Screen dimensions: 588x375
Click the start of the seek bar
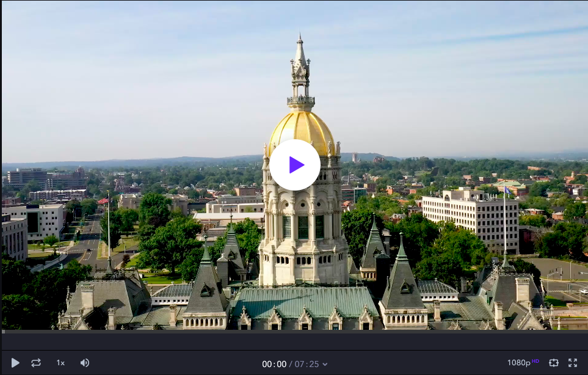(x=5, y=340)
